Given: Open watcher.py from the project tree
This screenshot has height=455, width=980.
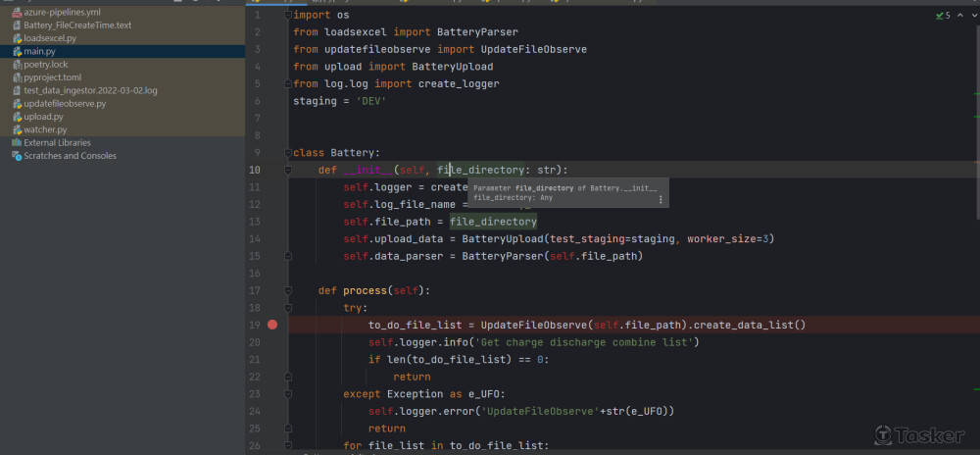Looking at the screenshot, I should (x=45, y=129).
